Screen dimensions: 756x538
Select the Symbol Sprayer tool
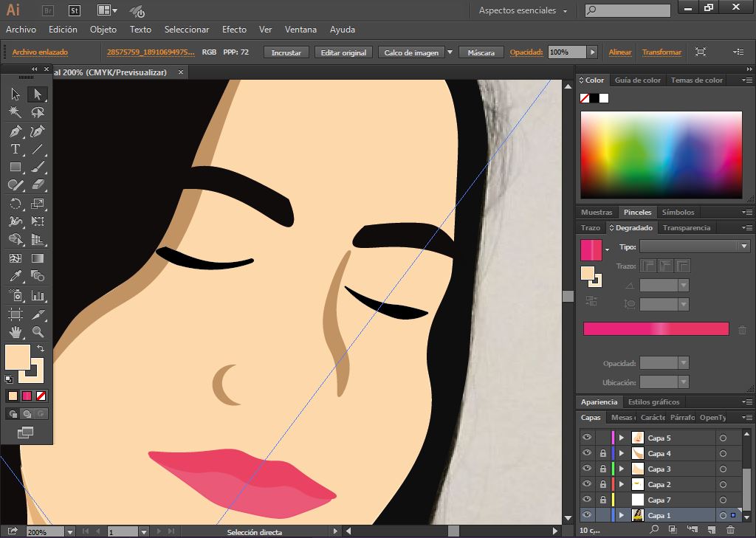coord(16,295)
